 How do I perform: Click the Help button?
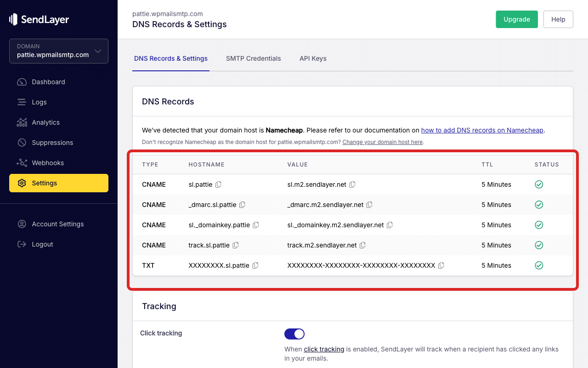tap(558, 19)
